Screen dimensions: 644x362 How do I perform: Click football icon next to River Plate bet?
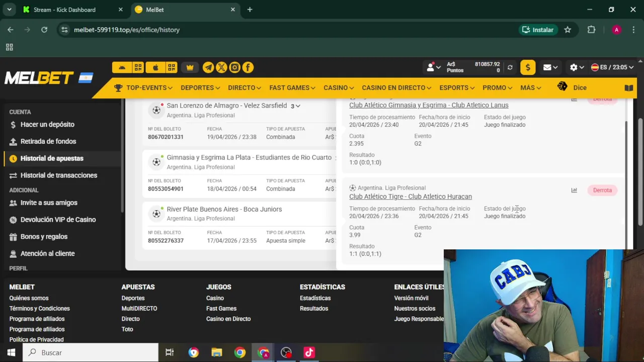pos(156,214)
